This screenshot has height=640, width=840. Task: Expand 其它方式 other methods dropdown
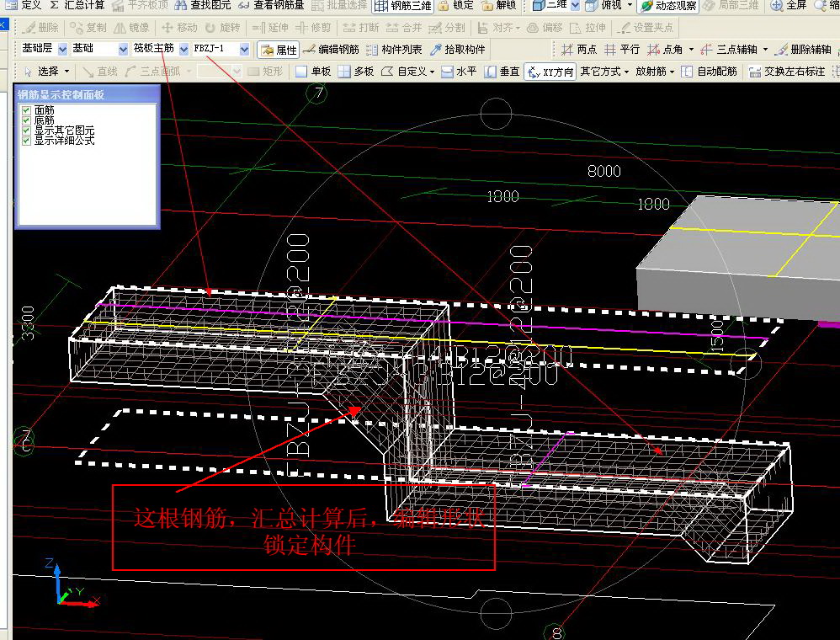pyautogui.click(x=625, y=72)
